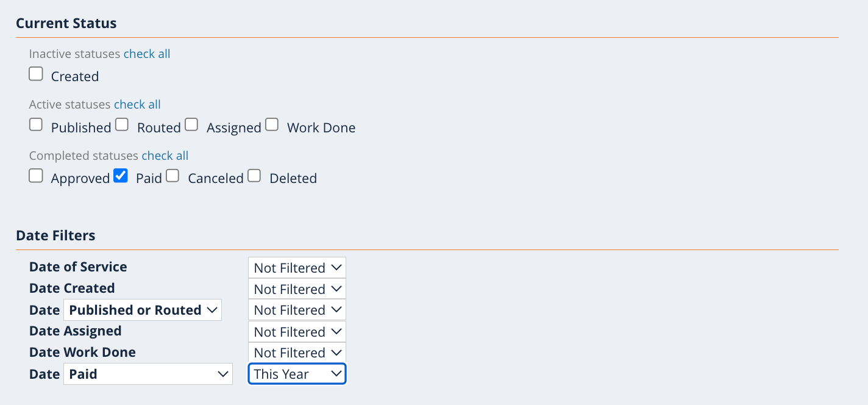Click check all for Completed statuses

(x=165, y=156)
